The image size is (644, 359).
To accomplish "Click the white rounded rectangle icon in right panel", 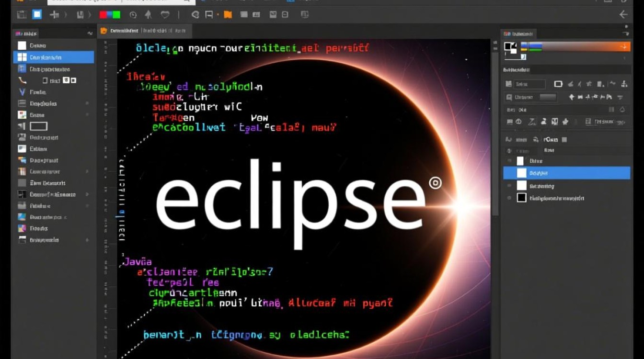I will click(558, 84).
